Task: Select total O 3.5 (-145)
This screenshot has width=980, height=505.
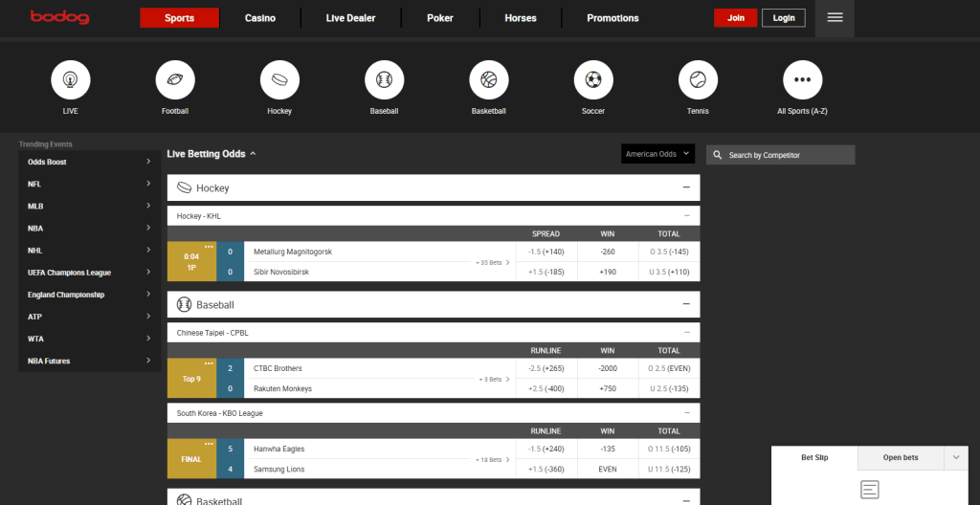Action: tap(669, 252)
